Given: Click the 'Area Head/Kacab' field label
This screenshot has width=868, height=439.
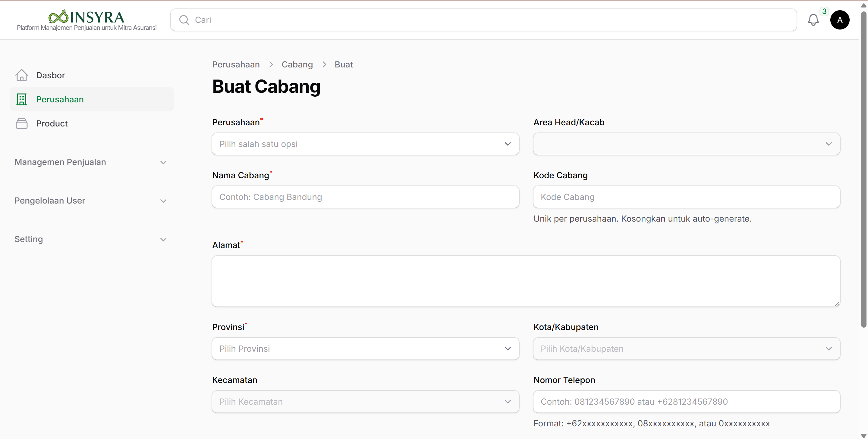Looking at the screenshot, I should [569, 122].
